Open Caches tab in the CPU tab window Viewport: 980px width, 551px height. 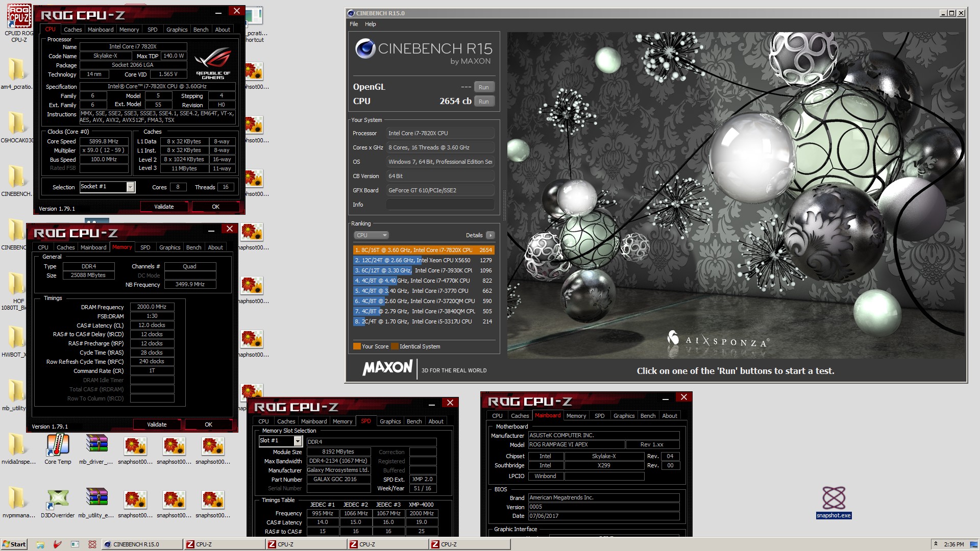[x=72, y=30]
